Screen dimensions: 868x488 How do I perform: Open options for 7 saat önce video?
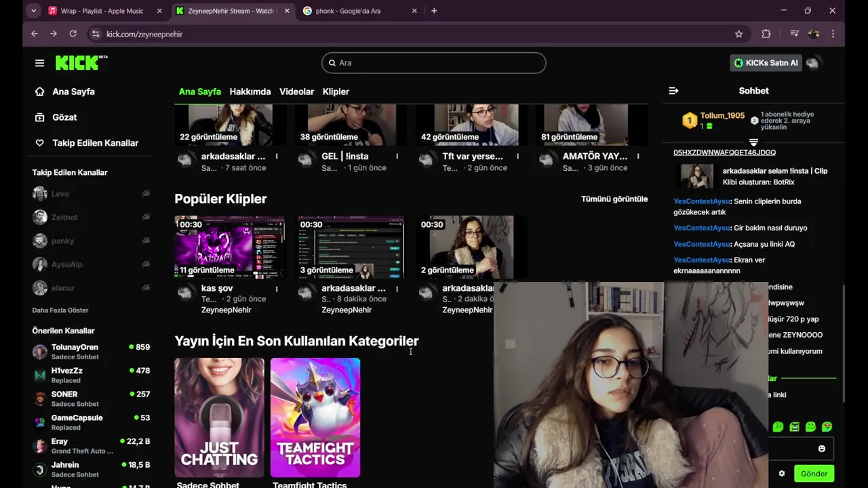(x=277, y=157)
